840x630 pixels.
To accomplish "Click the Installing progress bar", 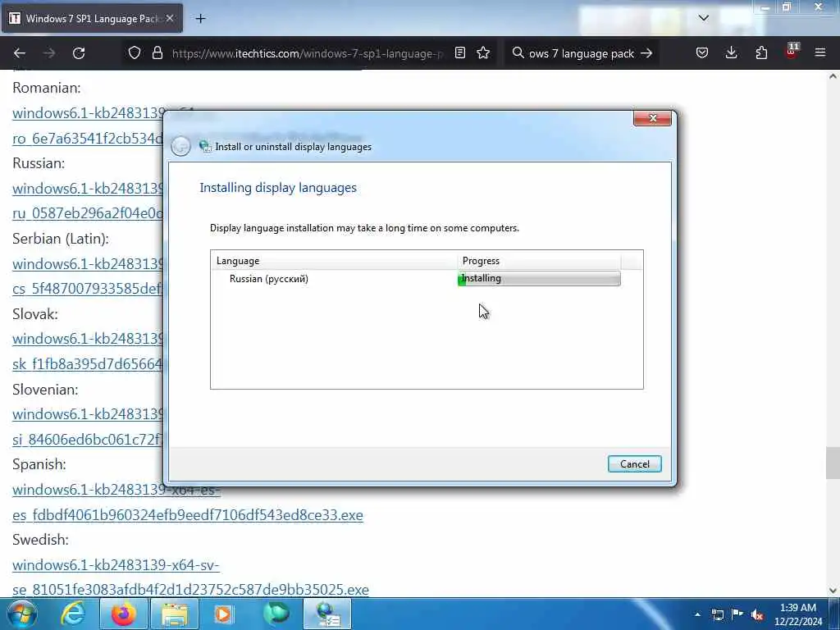I will 539,279.
